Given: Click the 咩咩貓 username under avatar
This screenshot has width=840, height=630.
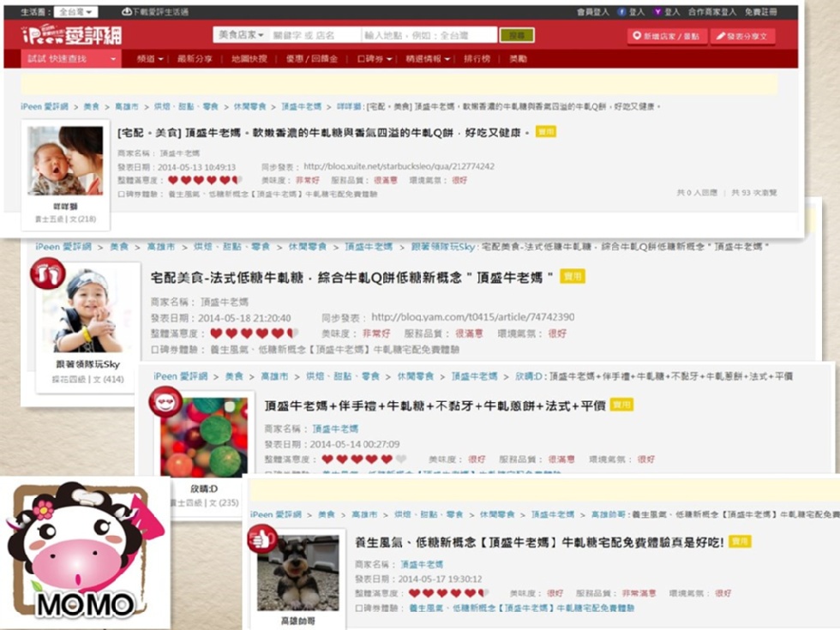Looking at the screenshot, I should point(65,207).
